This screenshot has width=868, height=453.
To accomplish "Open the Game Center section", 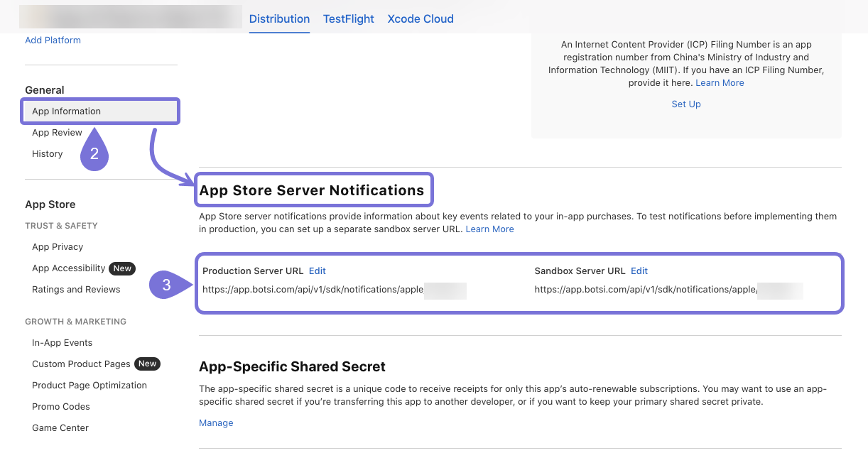I will (60, 428).
